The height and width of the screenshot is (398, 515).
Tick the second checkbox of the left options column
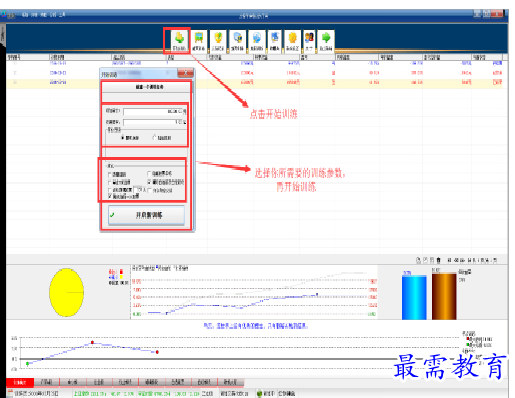point(110,182)
